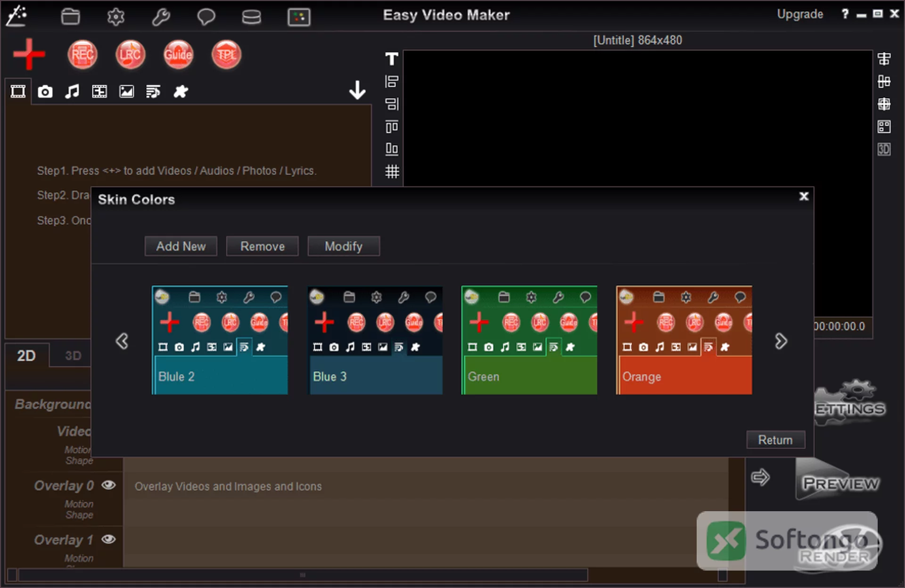Click the red plus add media button

point(29,54)
